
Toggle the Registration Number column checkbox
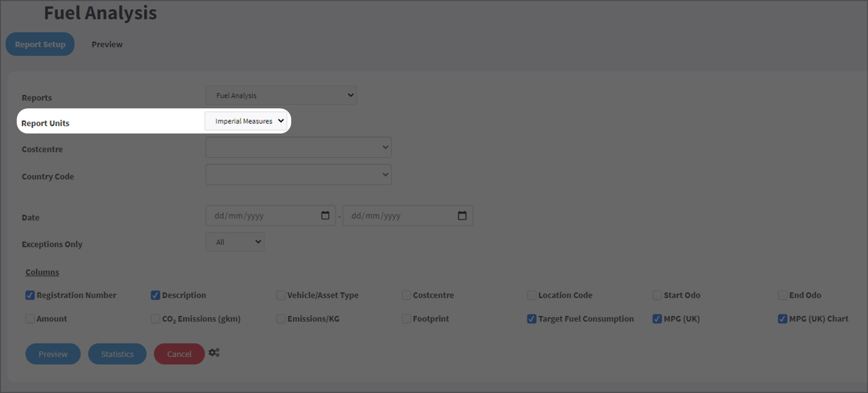coord(30,295)
